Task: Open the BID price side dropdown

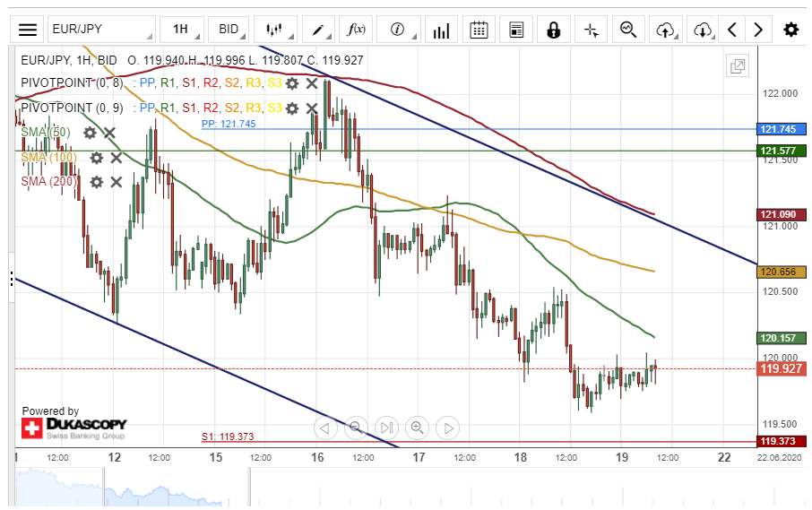Action: tap(229, 30)
